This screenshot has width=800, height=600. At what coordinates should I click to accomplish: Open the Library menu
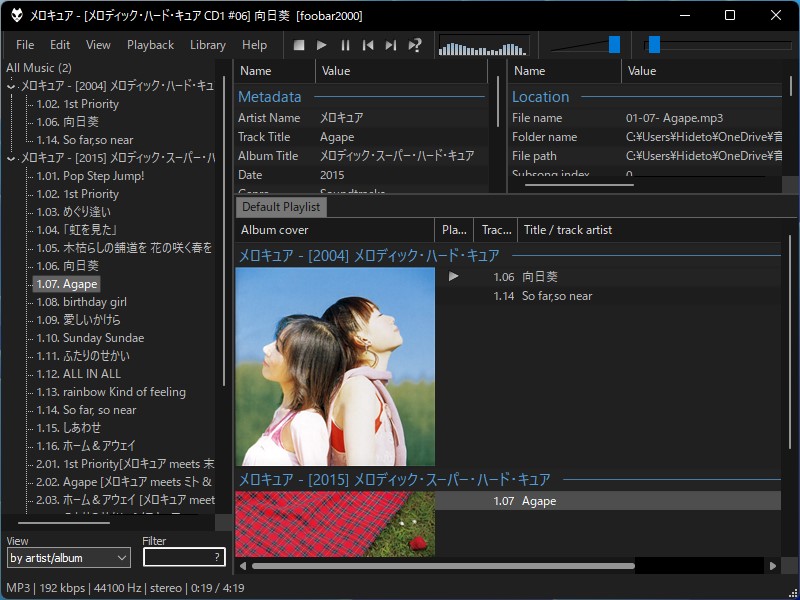pos(208,45)
